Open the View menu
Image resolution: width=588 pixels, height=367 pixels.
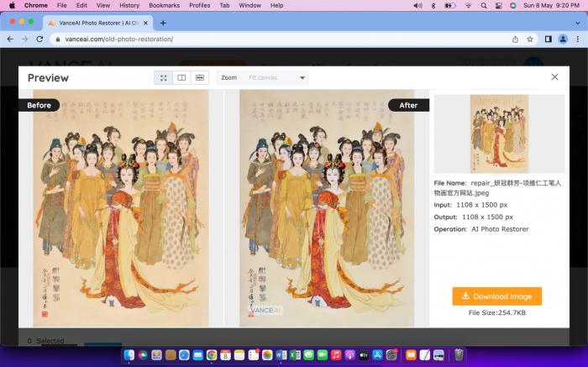pos(103,5)
